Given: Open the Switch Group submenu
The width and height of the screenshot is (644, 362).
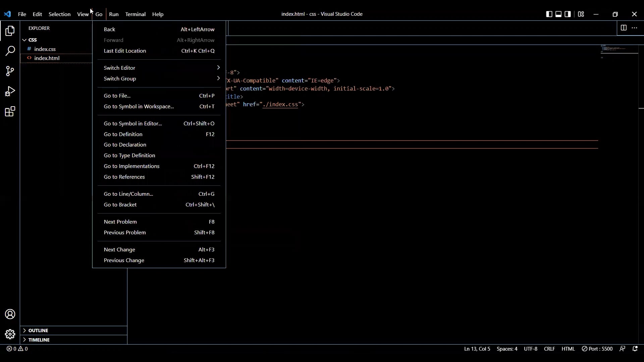Looking at the screenshot, I should point(159,78).
